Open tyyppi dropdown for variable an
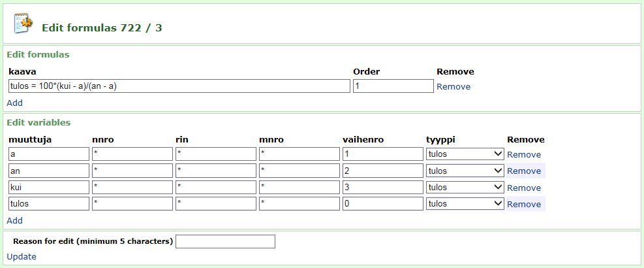644x268 pixels. 465,171
